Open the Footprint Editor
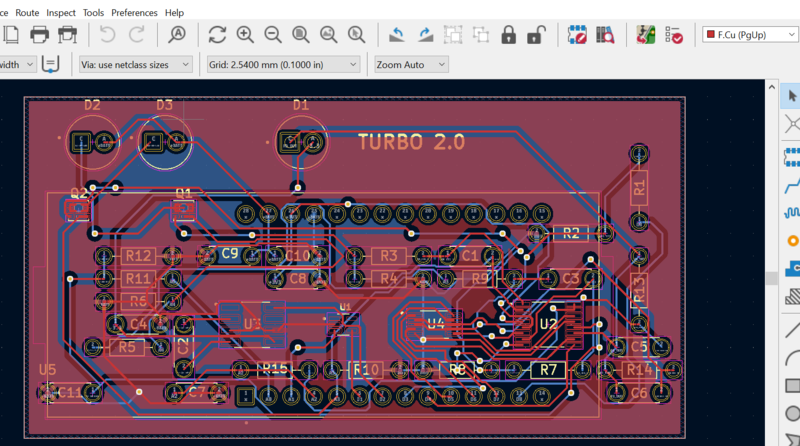The image size is (800, 446). 577,35
